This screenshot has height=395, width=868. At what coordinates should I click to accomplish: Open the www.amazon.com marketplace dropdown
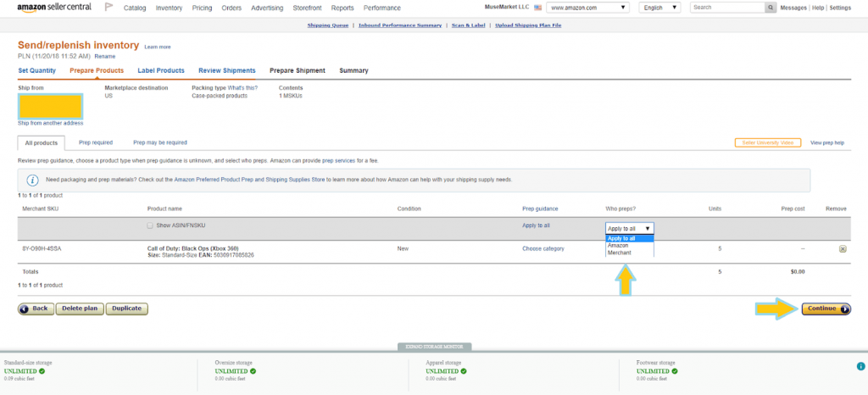(x=588, y=8)
